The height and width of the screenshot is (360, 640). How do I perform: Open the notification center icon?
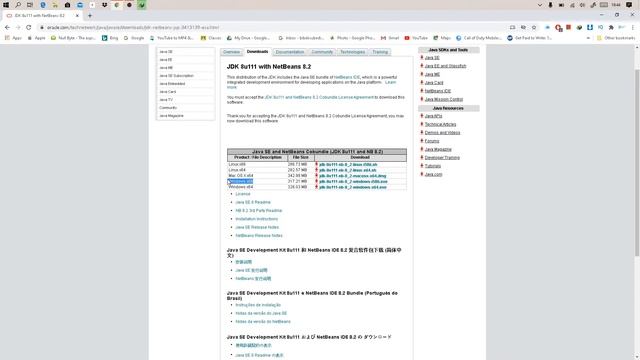coord(629,5)
